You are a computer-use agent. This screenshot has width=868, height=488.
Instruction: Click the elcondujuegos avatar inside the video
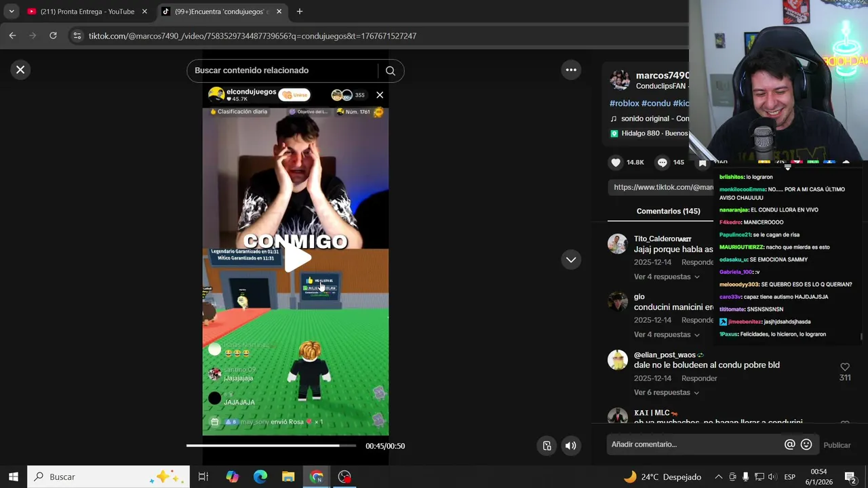[216, 95]
